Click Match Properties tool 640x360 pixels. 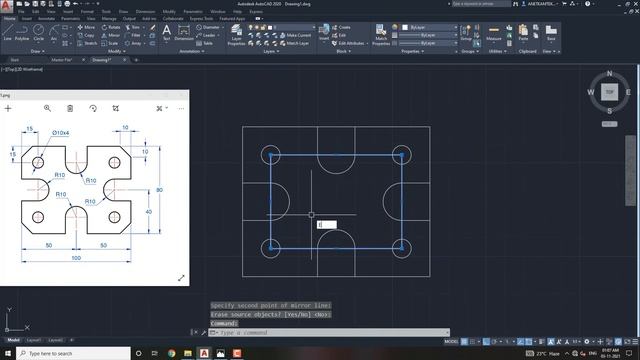pyautogui.click(x=381, y=34)
